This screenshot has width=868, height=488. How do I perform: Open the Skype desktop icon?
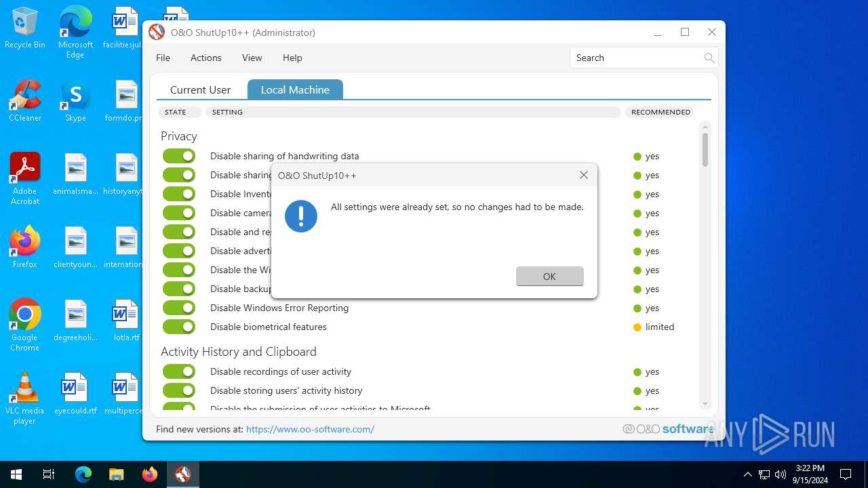coord(75,102)
